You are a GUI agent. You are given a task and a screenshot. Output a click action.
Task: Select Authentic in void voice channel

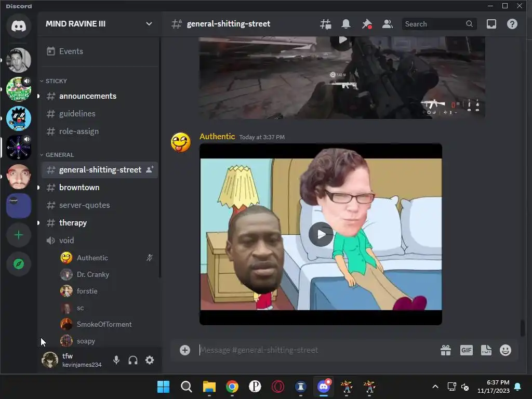107,258
